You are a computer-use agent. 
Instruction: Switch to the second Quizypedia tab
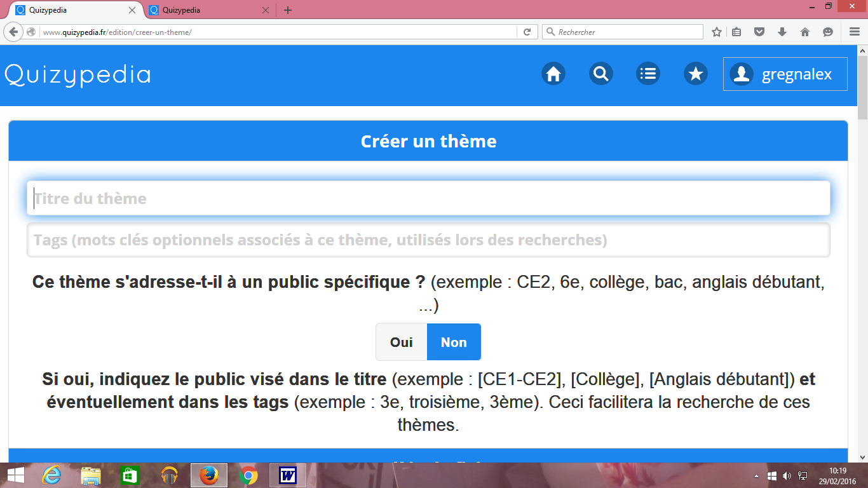(x=203, y=10)
